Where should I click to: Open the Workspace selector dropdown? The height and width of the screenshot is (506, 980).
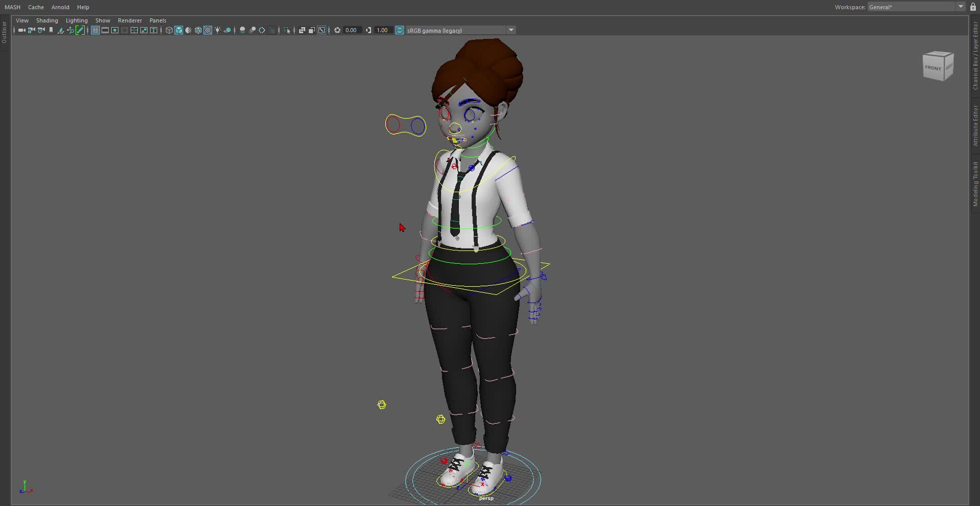pos(962,7)
